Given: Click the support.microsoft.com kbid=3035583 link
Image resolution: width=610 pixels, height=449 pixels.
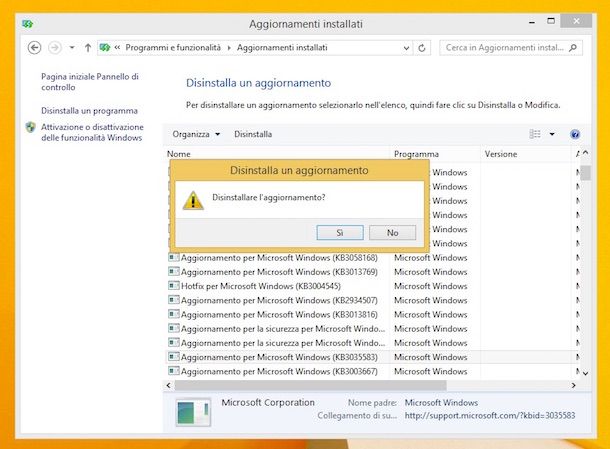Looking at the screenshot, I should 490,416.
